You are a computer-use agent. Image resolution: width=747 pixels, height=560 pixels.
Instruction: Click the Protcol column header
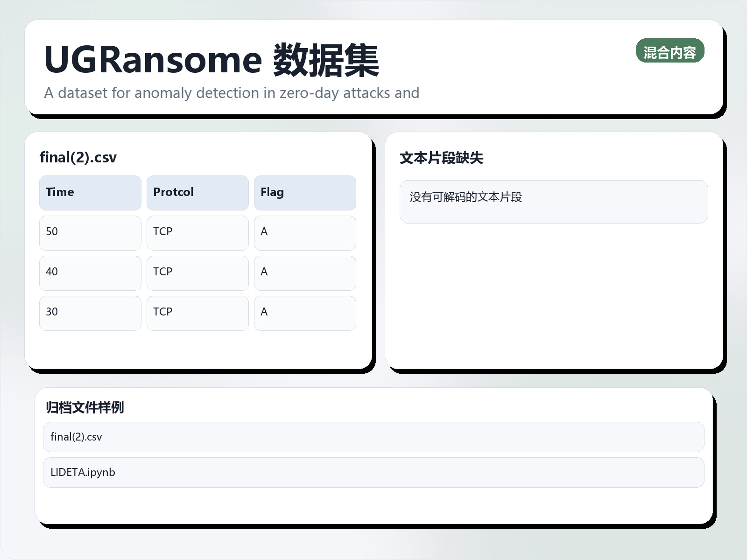click(x=197, y=192)
